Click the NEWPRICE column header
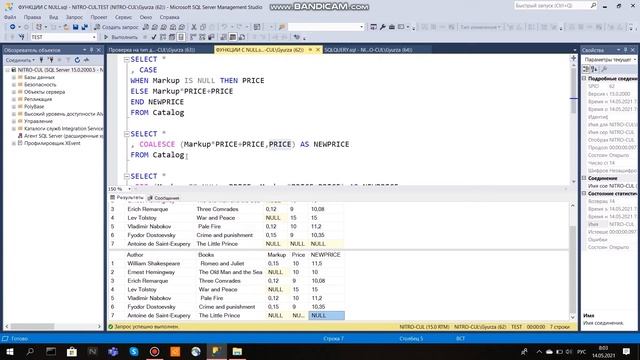This screenshot has height=360, width=640. pos(325,255)
